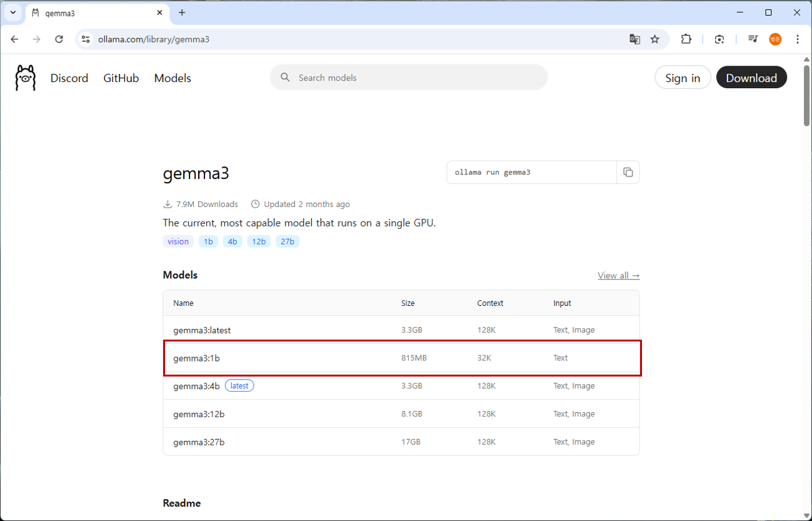This screenshot has width=812, height=521.
Task: Click the search magnifier icon
Action: click(x=285, y=78)
